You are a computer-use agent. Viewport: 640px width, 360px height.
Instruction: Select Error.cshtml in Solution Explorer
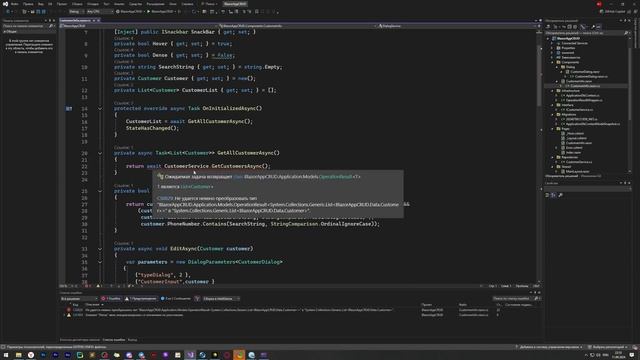tap(574, 148)
